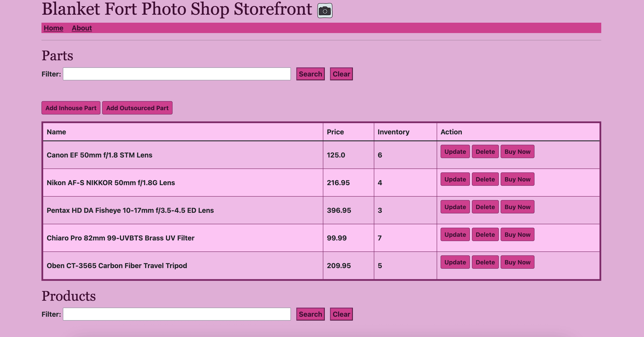Search the Products list
Image resolution: width=644 pixels, height=337 pixels.
pyautogui.click(x=310, y=314)
